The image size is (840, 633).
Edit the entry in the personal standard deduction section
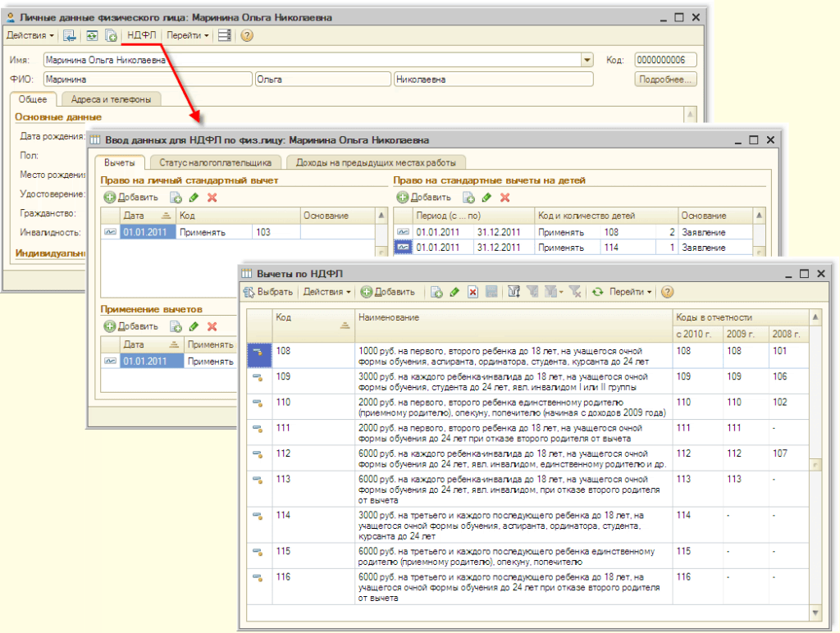click(194, 198)
